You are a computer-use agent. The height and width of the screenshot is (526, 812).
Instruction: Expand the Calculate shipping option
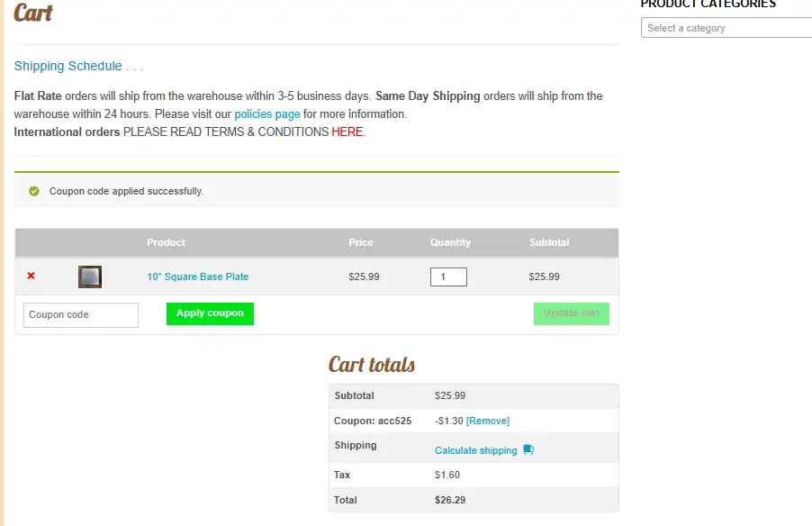[475, 450]
